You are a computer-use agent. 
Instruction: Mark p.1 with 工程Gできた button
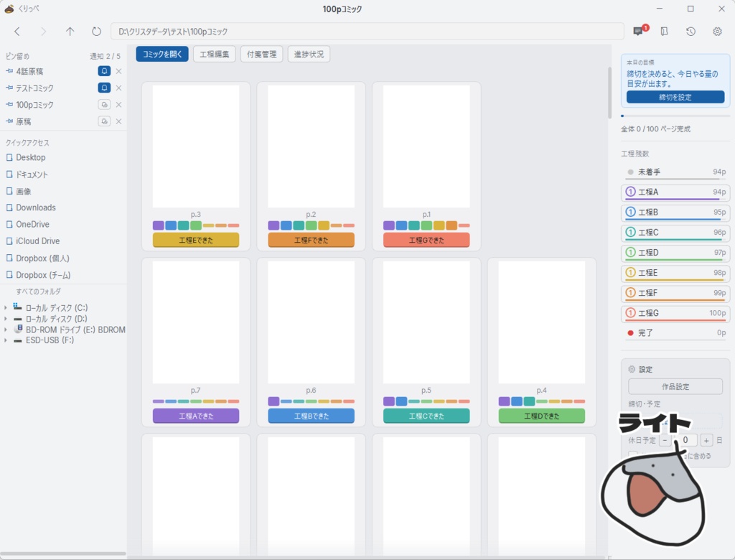coord(426,240)
